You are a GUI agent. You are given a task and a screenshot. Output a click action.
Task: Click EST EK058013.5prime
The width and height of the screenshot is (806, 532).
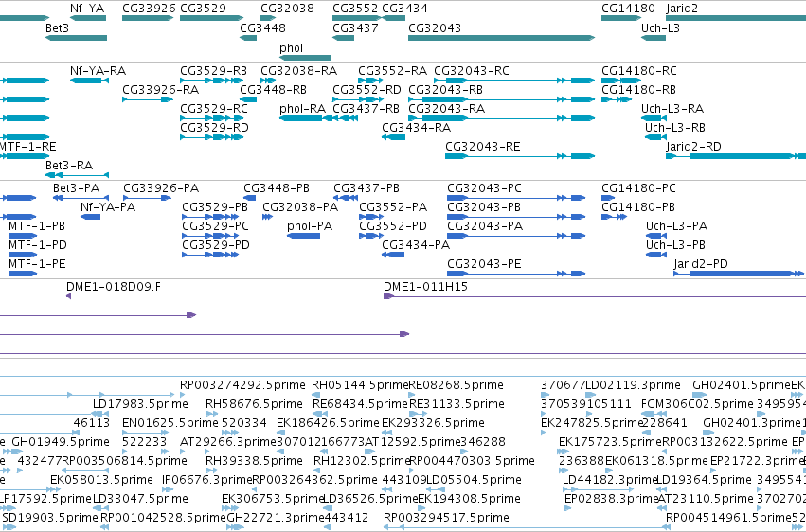coord(101,480)
